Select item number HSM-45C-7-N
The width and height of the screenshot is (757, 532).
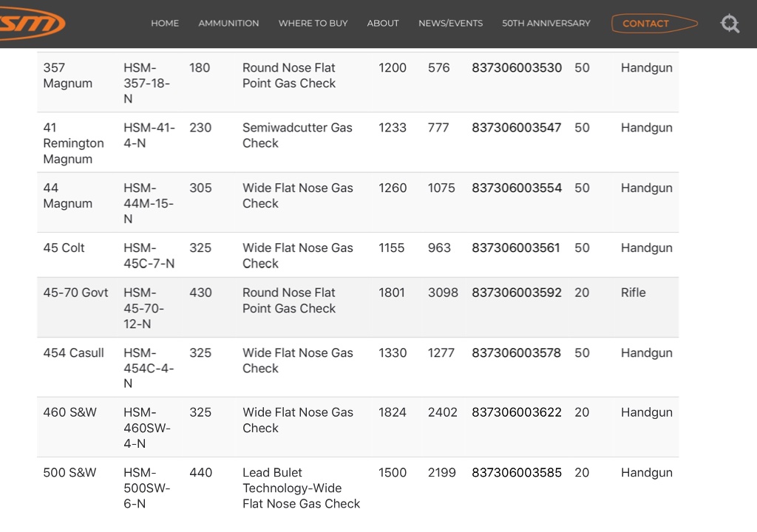coord(149,256)
